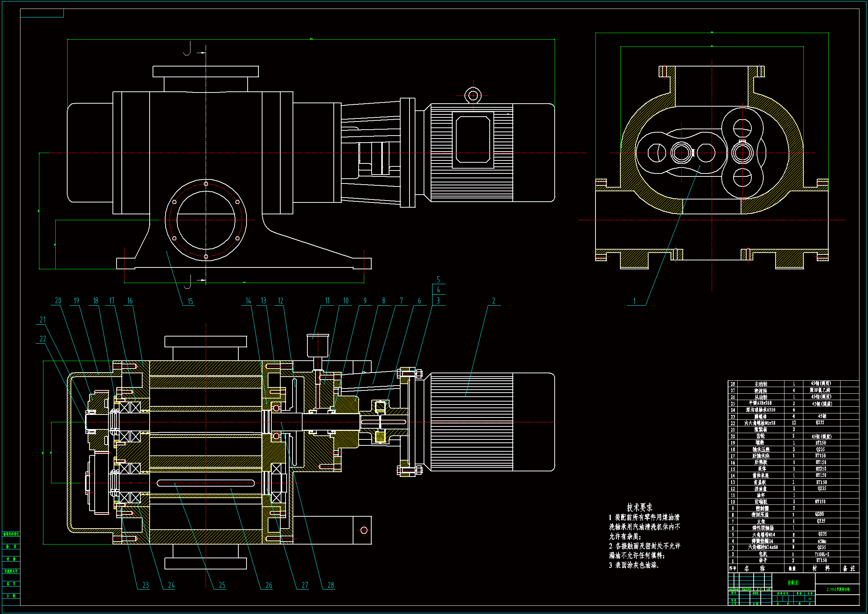Click the lifting eye ring on motor
The image size is (868, 614).
pyautogui.click(x=473, y=95)
